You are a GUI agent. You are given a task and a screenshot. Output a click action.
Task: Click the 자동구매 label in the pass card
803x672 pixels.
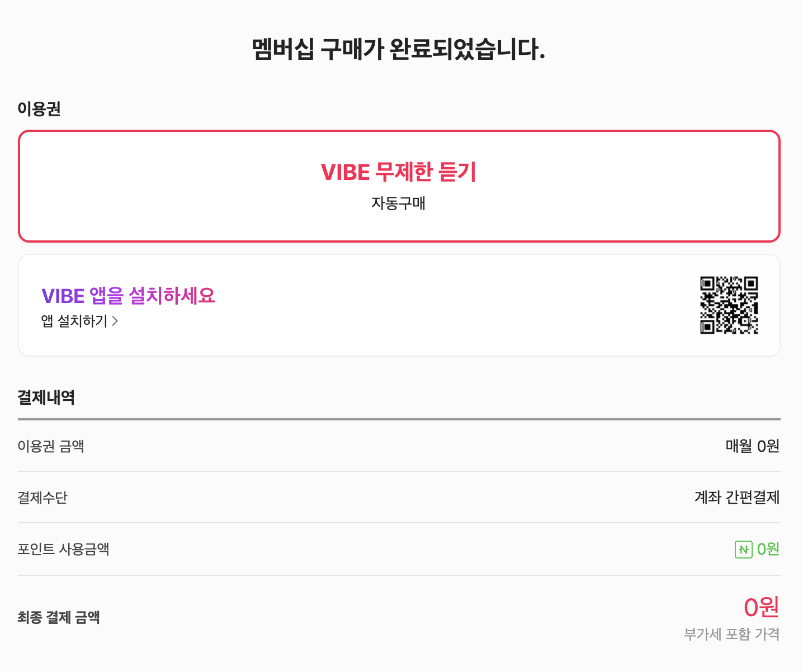(x=399, y=203)
